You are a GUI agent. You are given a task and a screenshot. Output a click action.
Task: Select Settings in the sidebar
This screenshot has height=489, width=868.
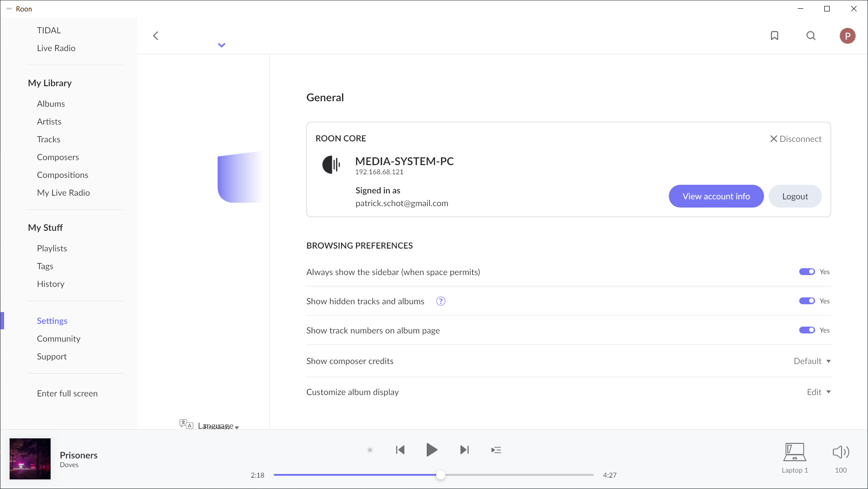click(x=52, y=321)
